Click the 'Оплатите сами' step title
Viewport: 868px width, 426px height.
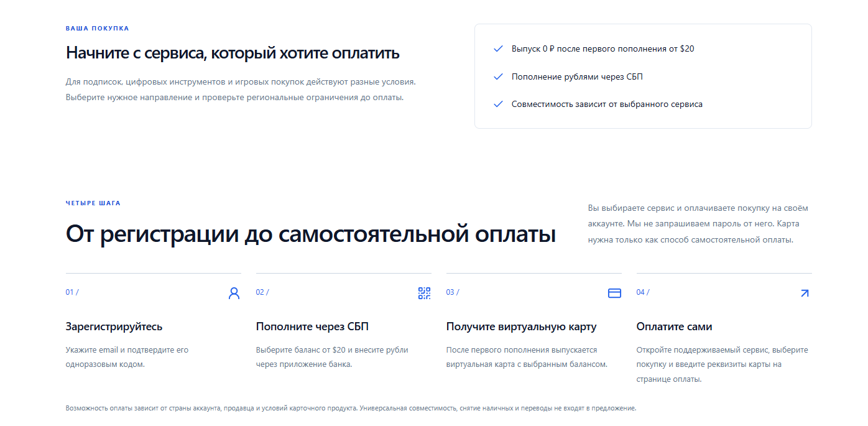[674, 326]
